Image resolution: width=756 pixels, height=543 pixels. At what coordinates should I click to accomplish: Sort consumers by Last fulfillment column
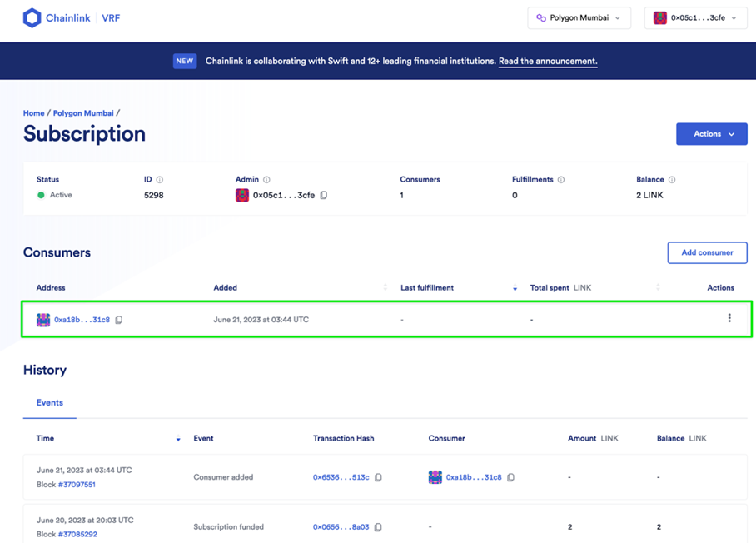coord(515,288)
